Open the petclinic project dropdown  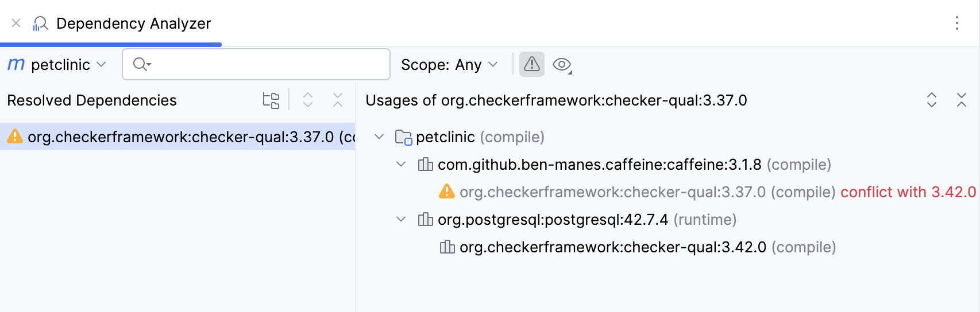57,65
